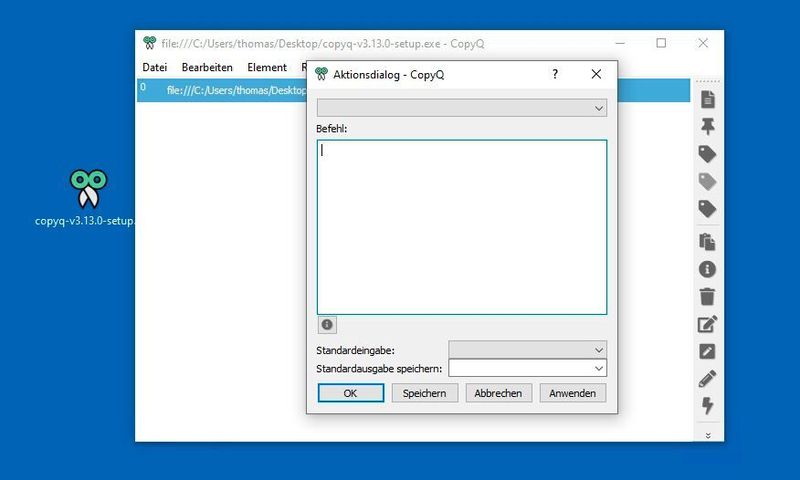Viewport: 800px width, 480px height.
Task: Open the Standardeingabe dropdown
Action: click(x=528, y=350)
